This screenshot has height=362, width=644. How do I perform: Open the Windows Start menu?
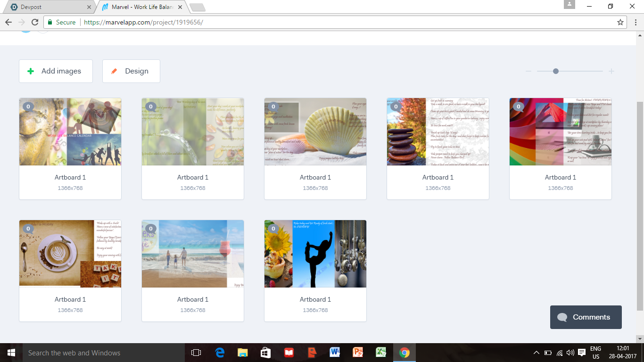coord(11,352)
